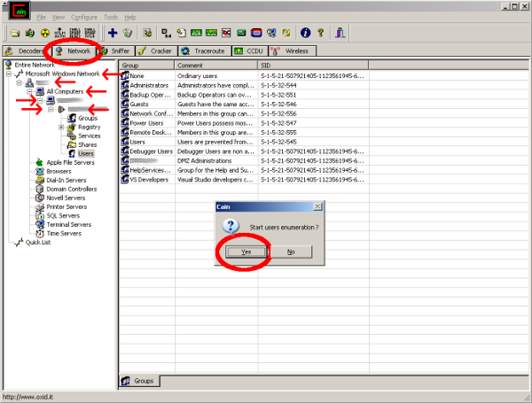Confirm with Yes in Cain dialog
The image size is (532, 403).
[x=246, y=252]
